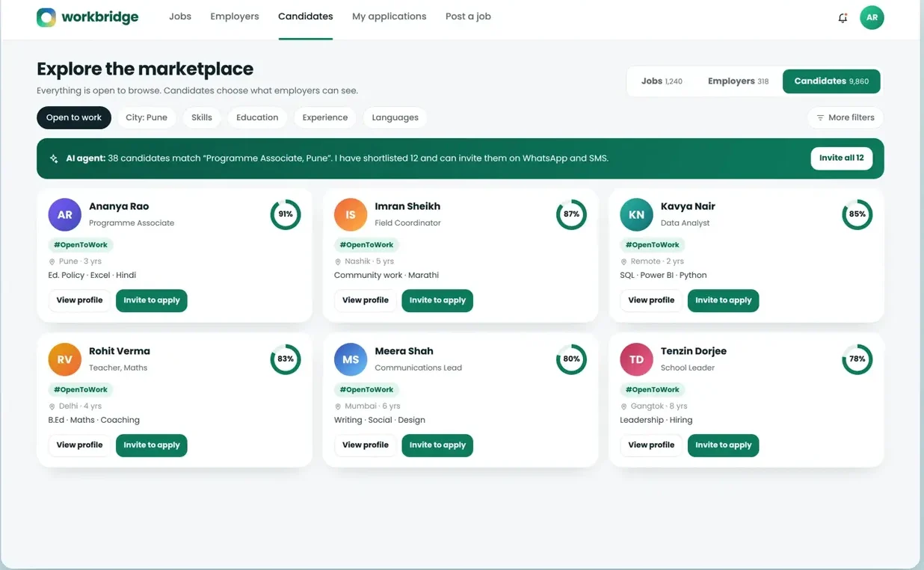
Task: Click the 87% match ring
Action: point(571,214)
